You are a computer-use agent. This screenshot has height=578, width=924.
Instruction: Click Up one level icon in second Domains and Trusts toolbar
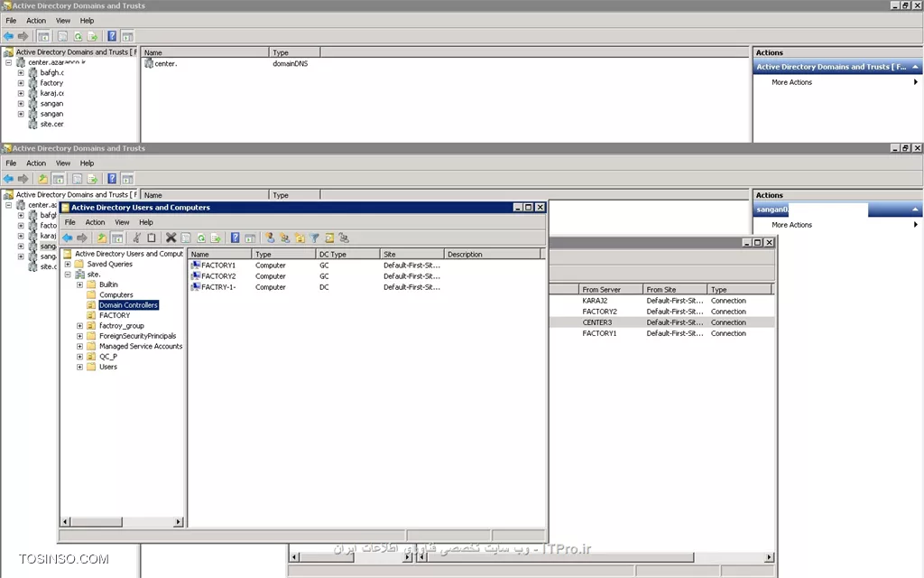pyautogui.click(x=43, y=179)
